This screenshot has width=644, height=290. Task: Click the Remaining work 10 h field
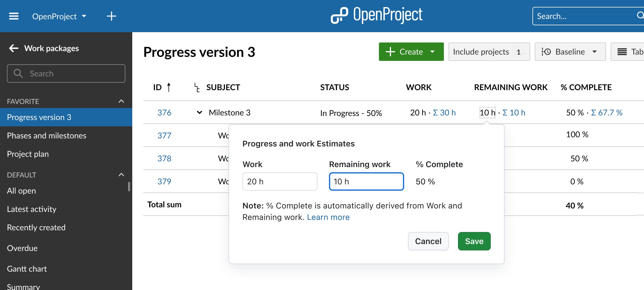(x=366, y=181)
